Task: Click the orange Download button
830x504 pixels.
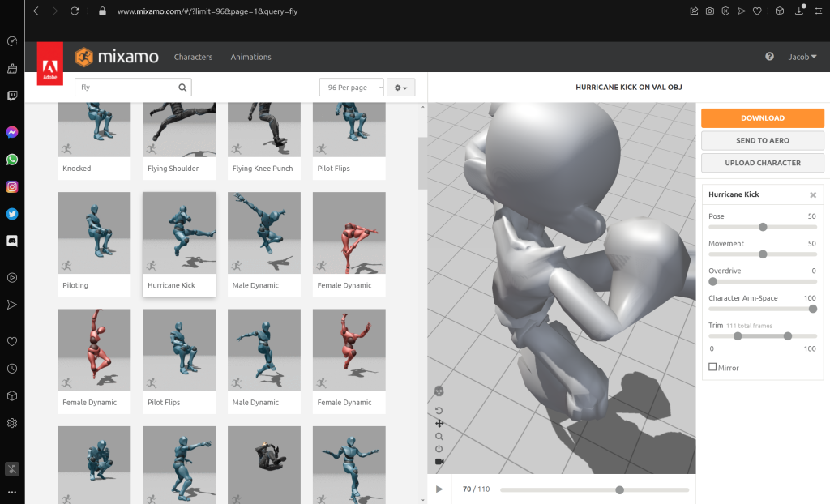Action: (762, 118)
